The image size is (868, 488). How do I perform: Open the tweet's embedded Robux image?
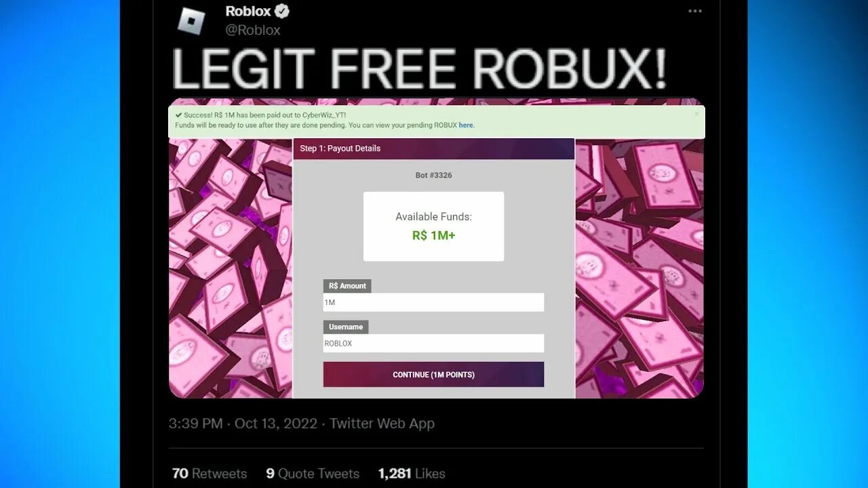(x=436, y=248)
